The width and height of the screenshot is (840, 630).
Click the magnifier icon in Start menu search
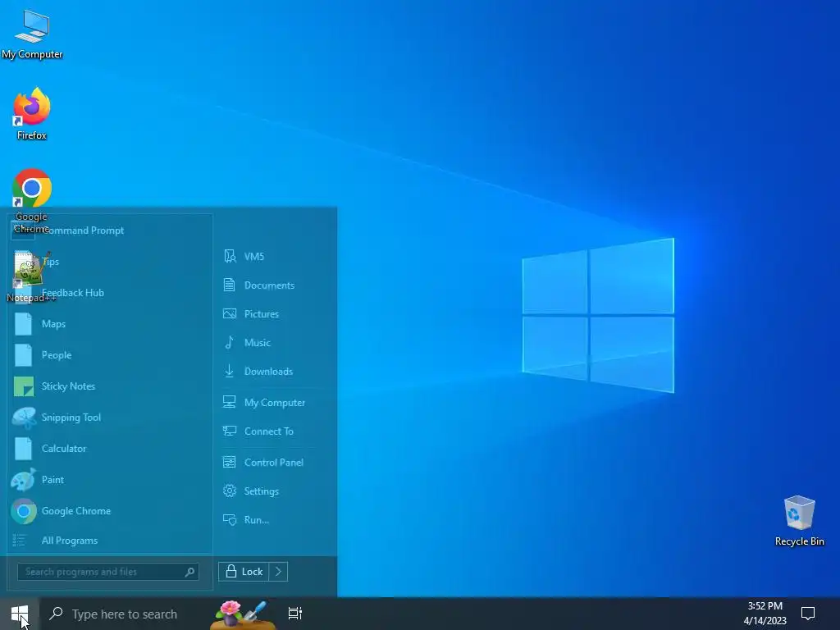click(x=189, y=572)
